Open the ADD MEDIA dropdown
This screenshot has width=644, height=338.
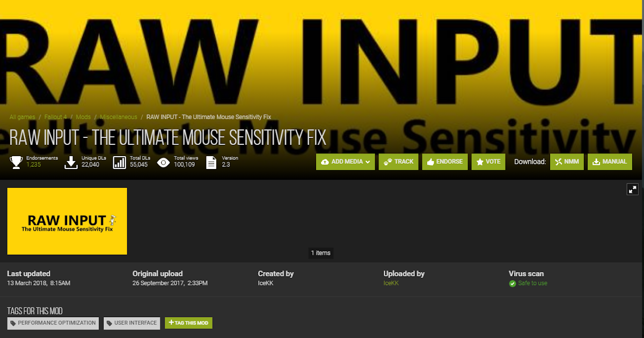(x=345, y=161)
